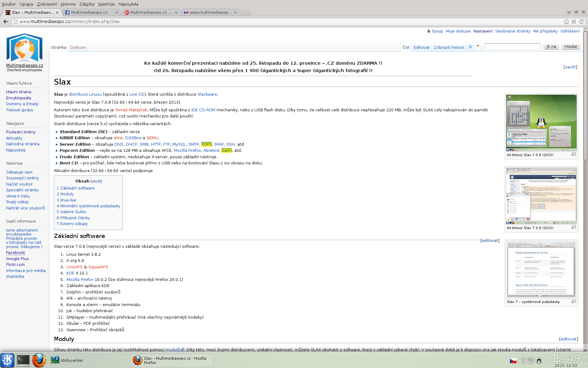Image resolution: width=588 pixels, height=368 pixels.
Task: Collapse the Obsah table using skrýt
Action: tap(96, 181)
